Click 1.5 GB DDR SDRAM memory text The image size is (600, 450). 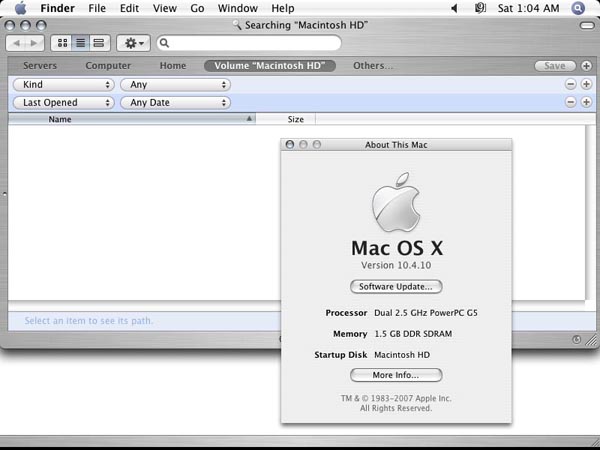tap(413, 334)
